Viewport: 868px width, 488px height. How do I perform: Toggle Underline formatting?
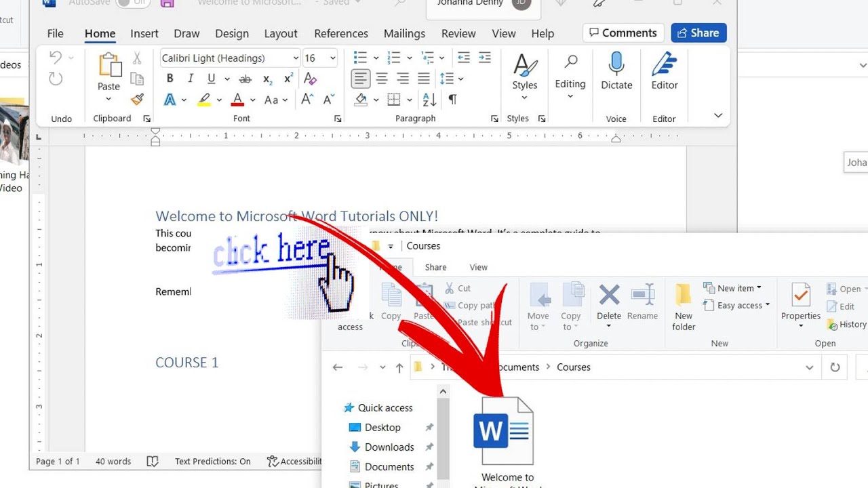click(211, 79)
